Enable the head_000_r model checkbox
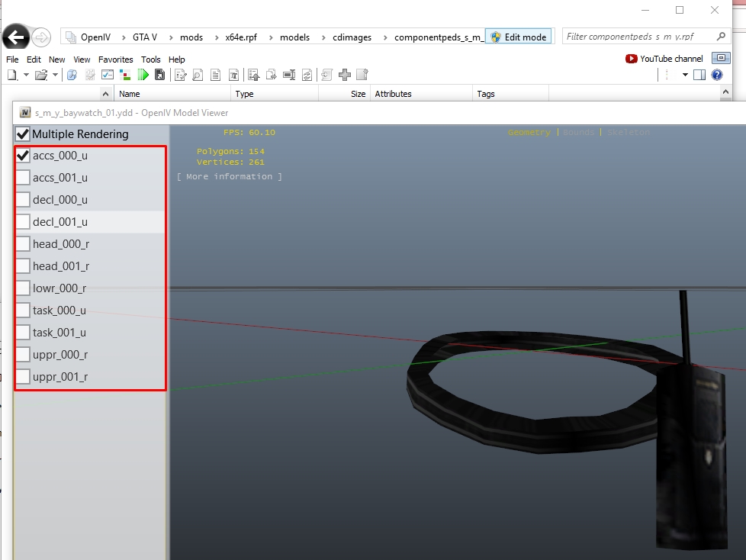746x560 pixels. pos(24,244)
